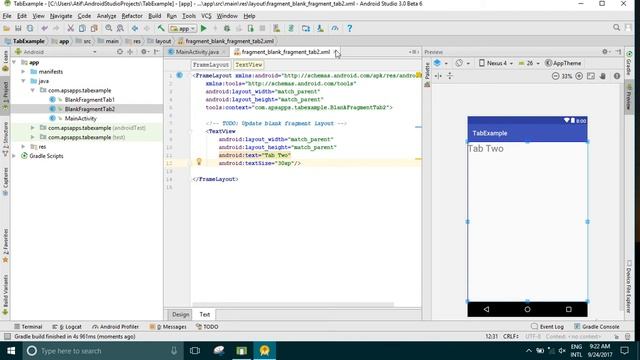The width and height of the screenshot is (640, 360).
Task: Open Task View on taskbar
Action: 195,351
